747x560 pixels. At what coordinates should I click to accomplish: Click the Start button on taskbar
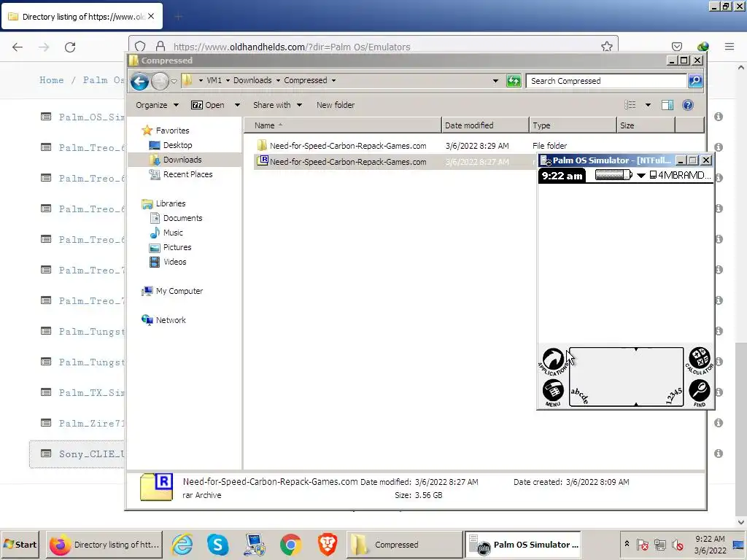point(21,544)
